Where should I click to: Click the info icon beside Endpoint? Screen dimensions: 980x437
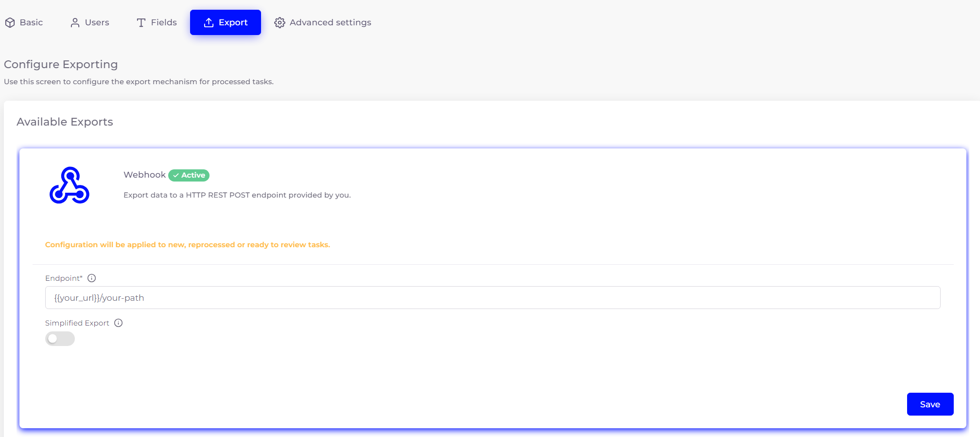91,278
